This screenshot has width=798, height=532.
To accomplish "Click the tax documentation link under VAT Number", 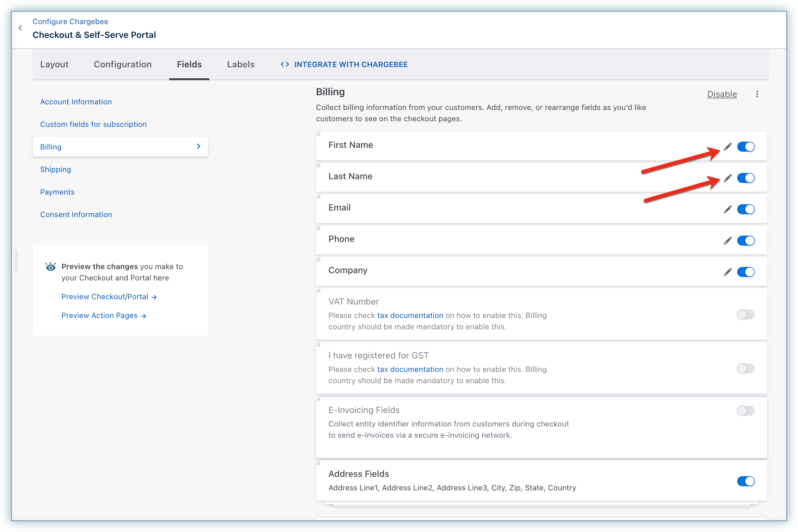I will pos(410,315).
